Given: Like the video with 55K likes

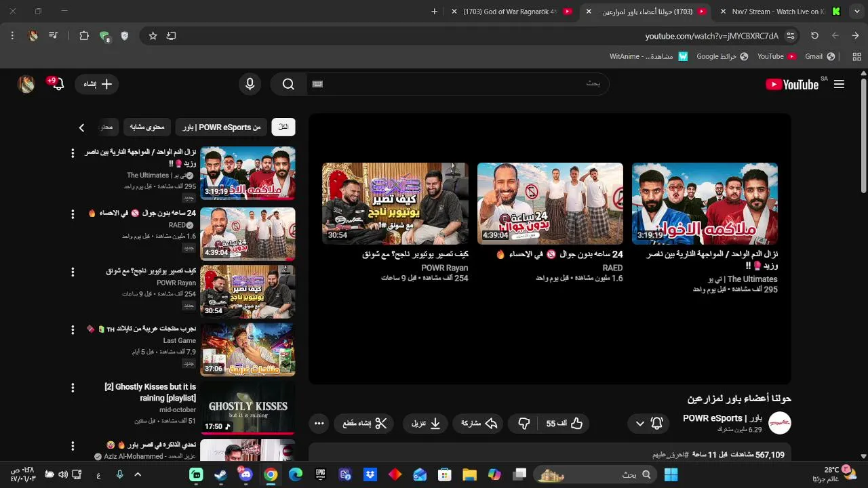Looking at the screenshot, I should [x=565, y=424].
